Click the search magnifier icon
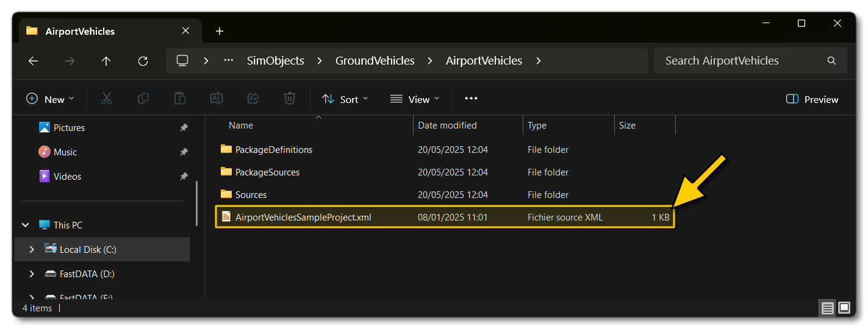Viewport: 868px width, 329px height. click(x=831, y=61)
